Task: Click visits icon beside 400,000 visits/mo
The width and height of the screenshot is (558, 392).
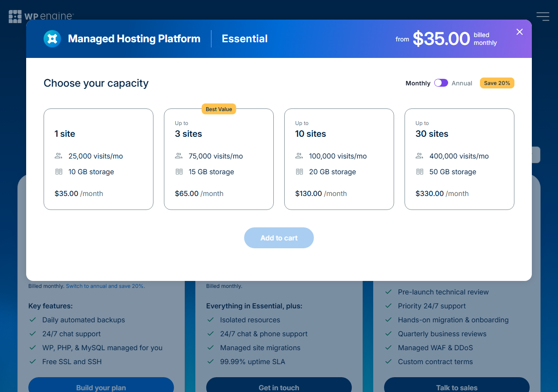Action: (419, 156)
